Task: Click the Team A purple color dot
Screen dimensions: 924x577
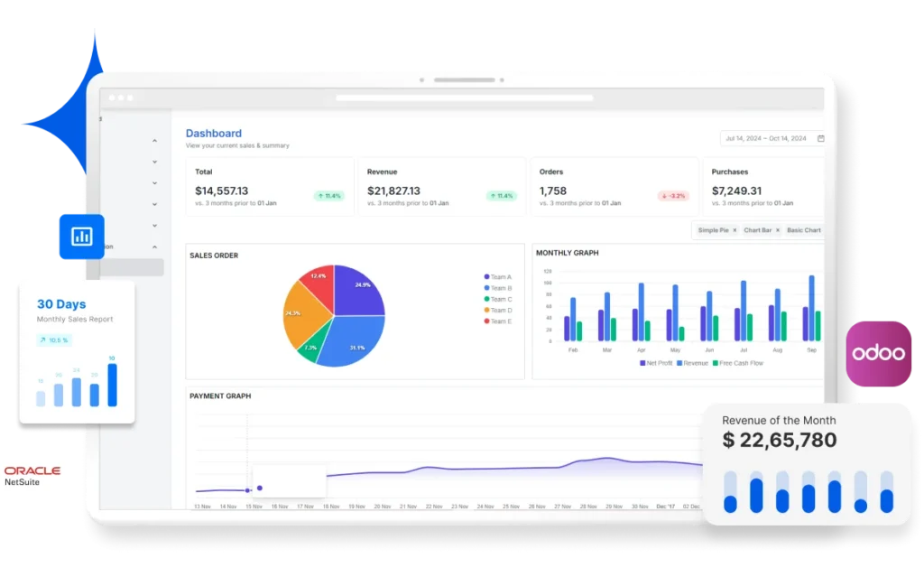Action: pyautogui.click(x=485, y=277)
